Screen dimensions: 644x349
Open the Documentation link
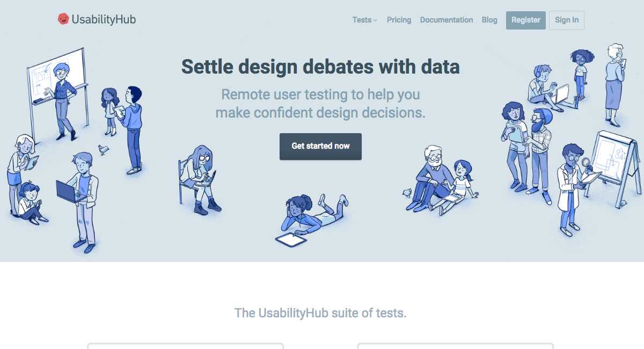(x=447, y=20)
